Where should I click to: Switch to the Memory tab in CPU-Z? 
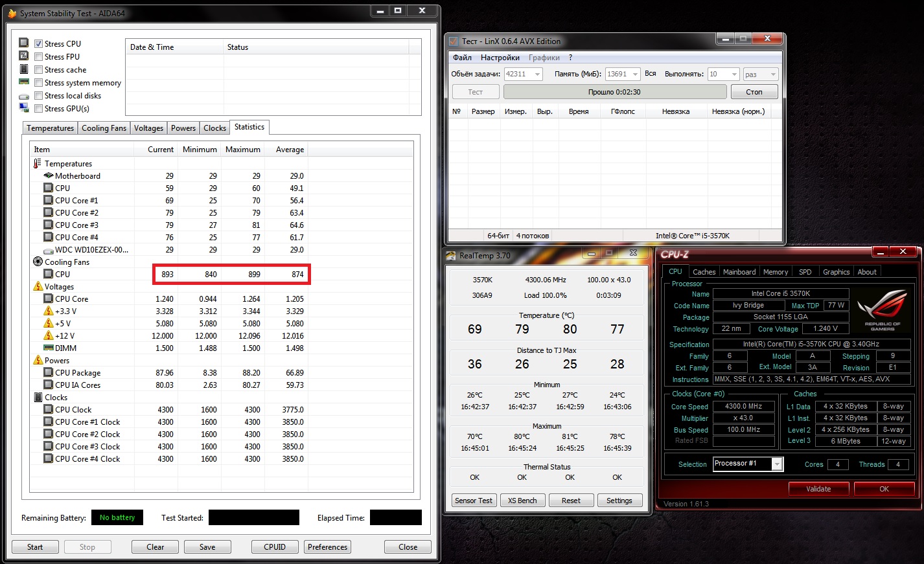(776, 272)
